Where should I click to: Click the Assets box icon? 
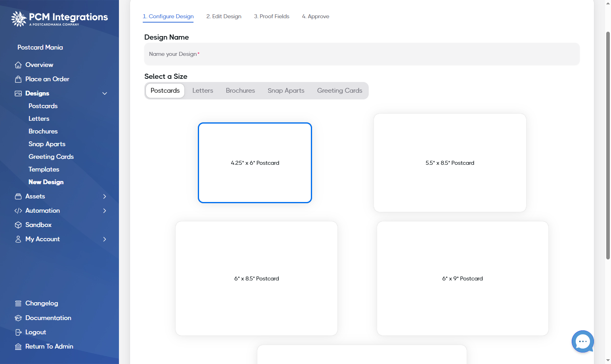(18, 196)
